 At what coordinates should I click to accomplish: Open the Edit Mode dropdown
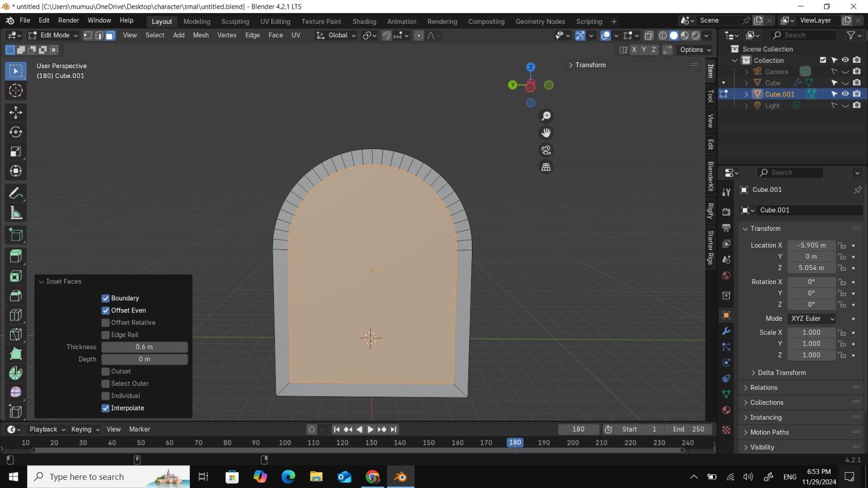[53, 35]
